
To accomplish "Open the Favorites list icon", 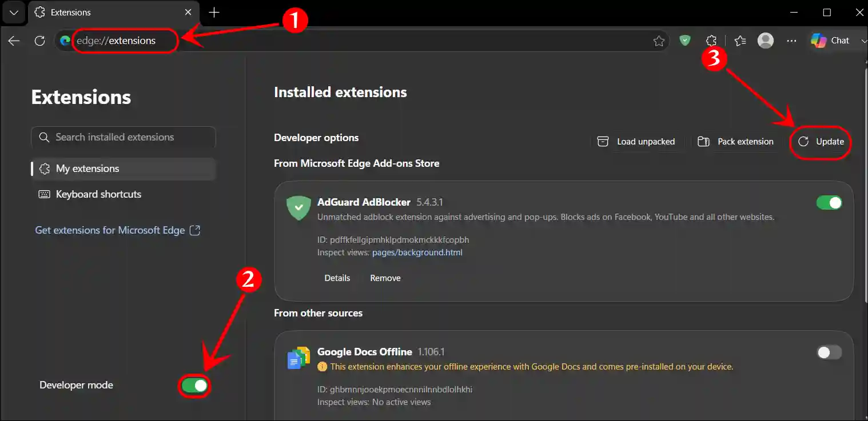I will [740, 41].
